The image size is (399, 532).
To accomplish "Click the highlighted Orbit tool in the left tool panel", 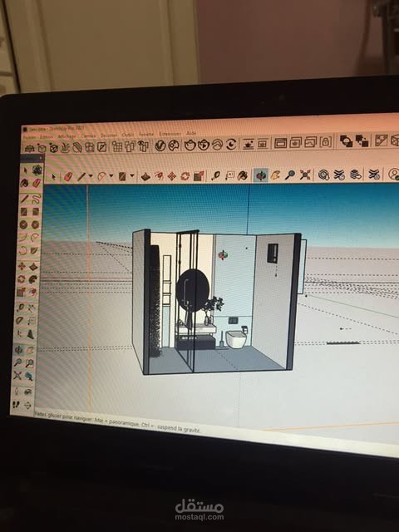I will coord(18,349).
